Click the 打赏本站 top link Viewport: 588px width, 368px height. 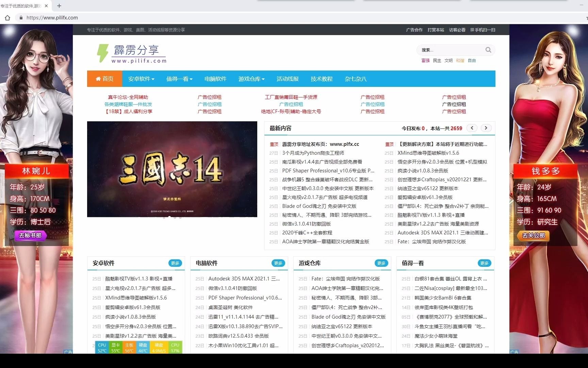click(436, 30)
